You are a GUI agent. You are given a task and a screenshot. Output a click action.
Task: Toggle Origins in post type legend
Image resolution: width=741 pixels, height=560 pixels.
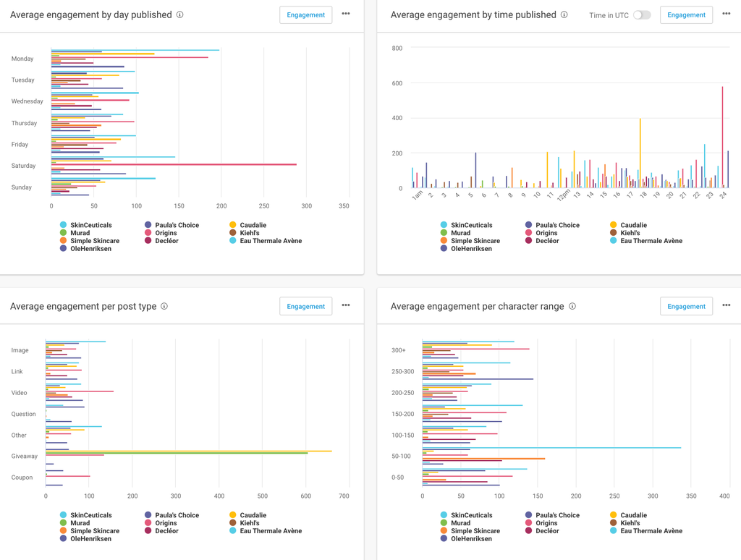pyautogui.click(x=166, y=523)
